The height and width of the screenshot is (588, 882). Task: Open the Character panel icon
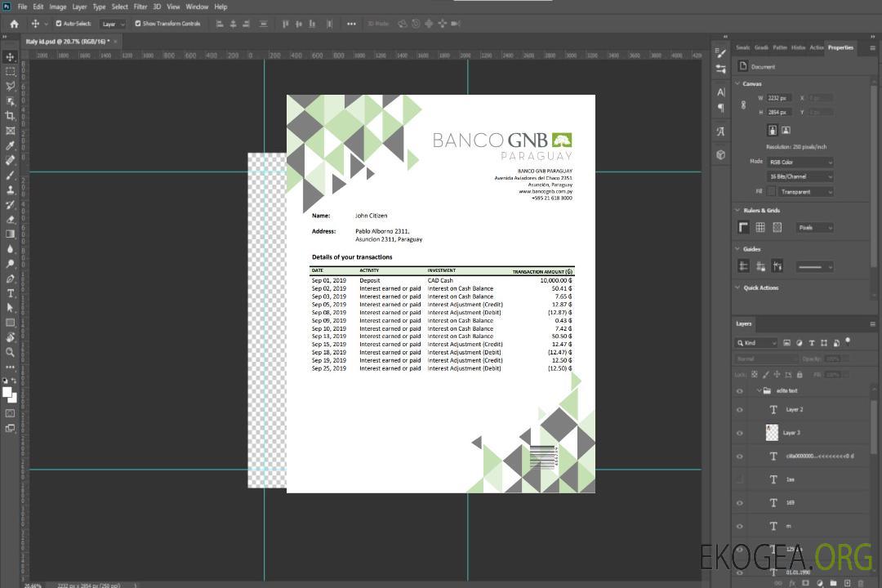point(721,92)
